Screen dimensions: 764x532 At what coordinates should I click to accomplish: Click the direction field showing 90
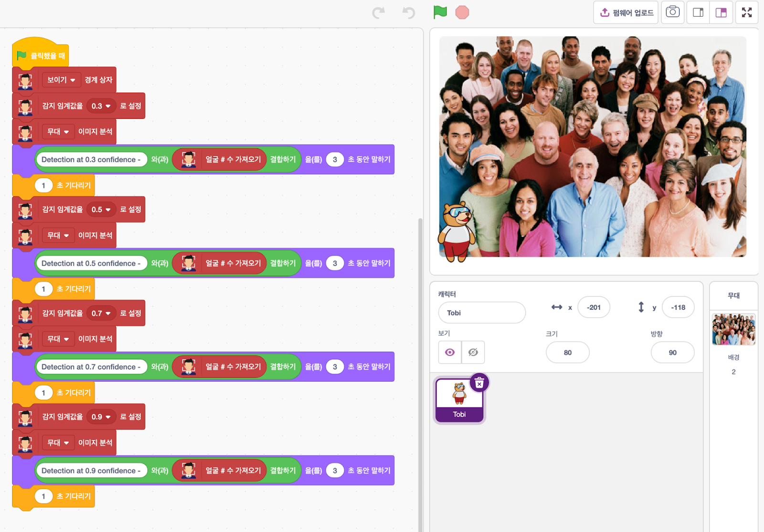672,352
